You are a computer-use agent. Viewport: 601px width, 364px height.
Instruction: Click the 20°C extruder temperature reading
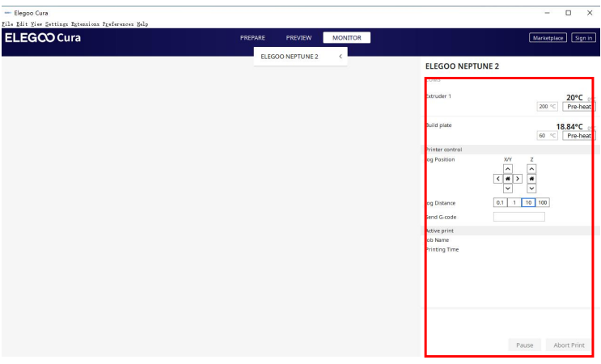pyautogui.click(x=574, y=97)
